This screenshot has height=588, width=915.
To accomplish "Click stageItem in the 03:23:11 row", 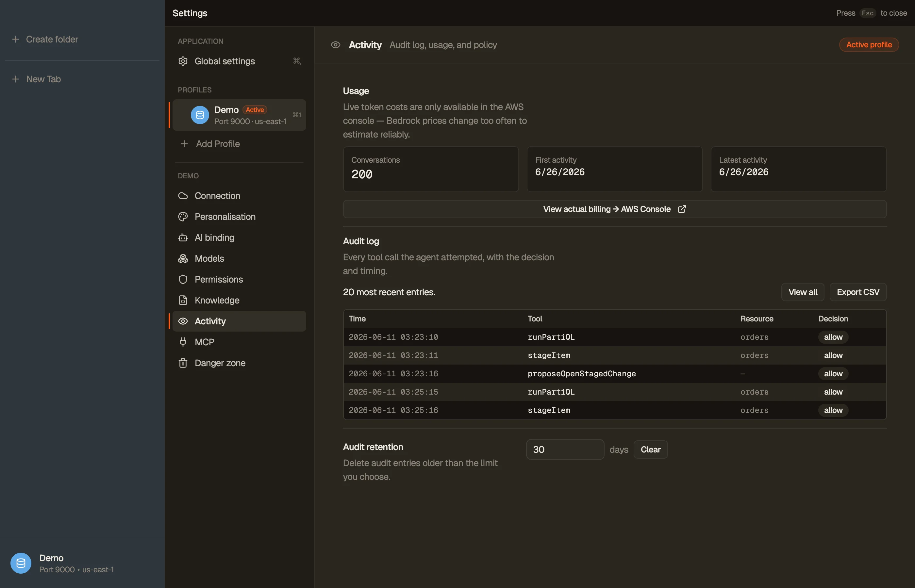I will 549,355.
